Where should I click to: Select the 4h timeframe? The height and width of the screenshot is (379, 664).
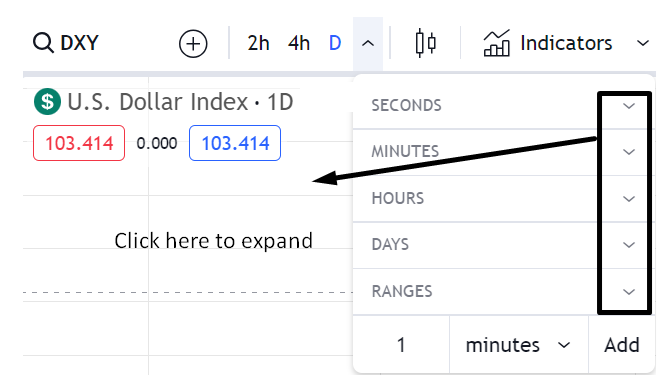click(x=299, y=43)
